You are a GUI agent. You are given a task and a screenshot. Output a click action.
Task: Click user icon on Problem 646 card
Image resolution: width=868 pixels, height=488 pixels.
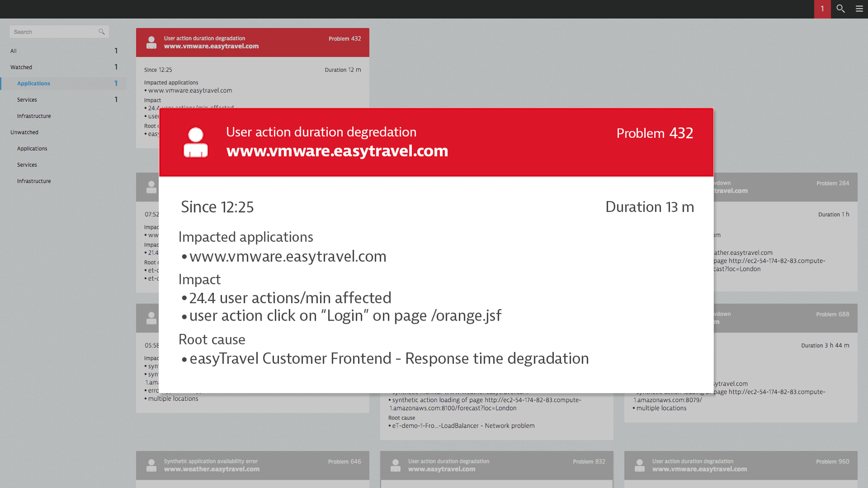151,465
